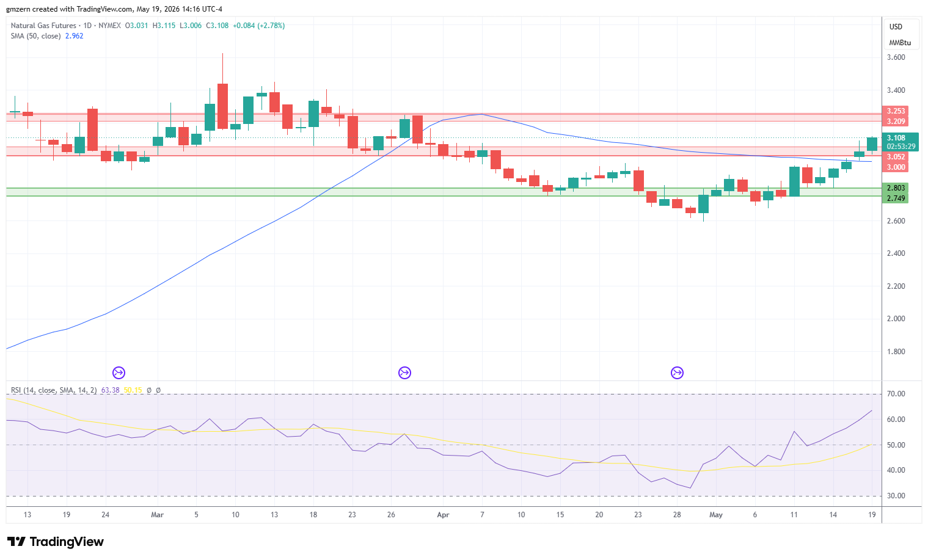Click the 1D interval label in the legend
This screenshot has height=560, width=928.
(87, 26)
